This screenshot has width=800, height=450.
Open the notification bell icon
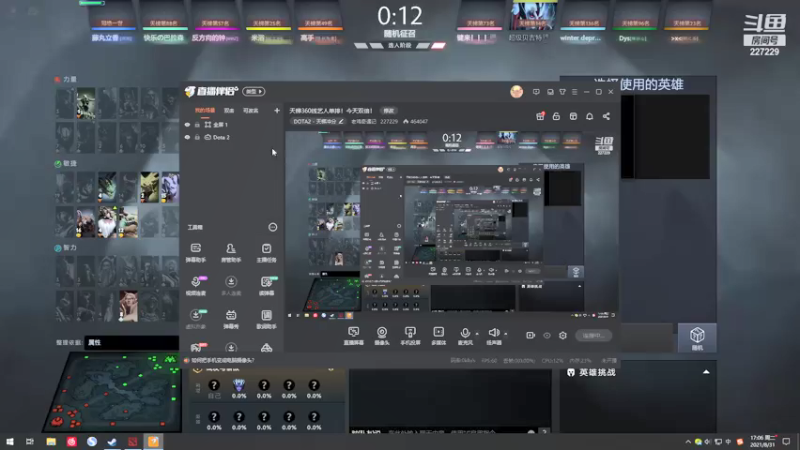(x=589, y=116)
